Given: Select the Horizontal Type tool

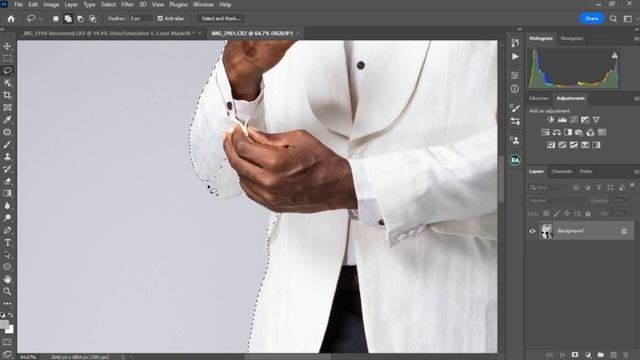Looking at the screenshot, I should [x=7, y=242].
